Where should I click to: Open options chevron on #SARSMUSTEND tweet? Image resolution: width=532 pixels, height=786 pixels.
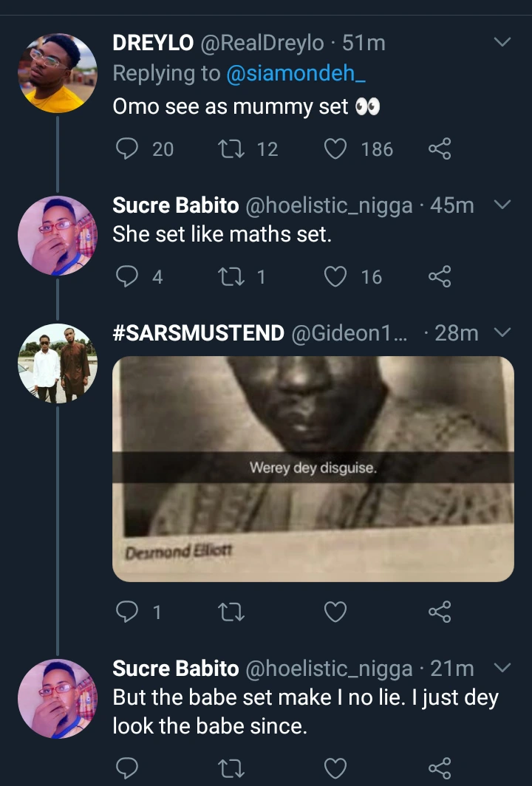(502, 333)
